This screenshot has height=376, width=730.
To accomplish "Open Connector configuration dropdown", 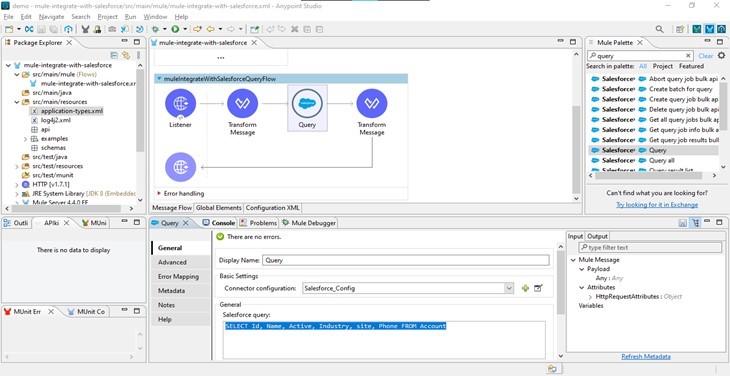I will coord(509,289).
